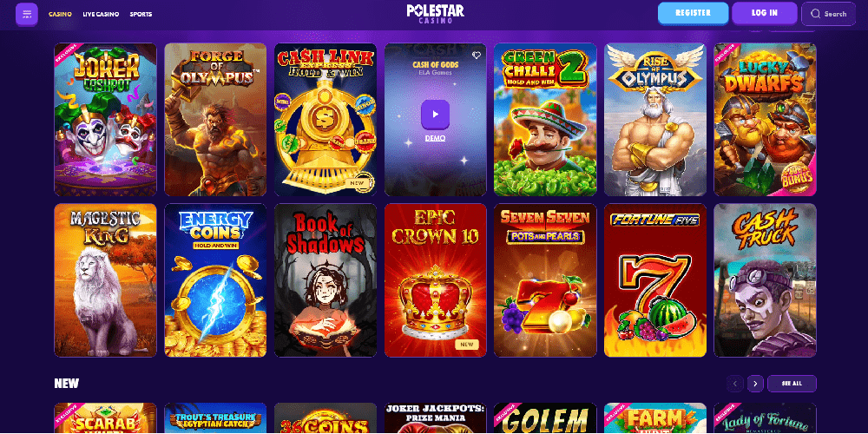
Task: Click the Log In button
Action: click(765, 13)
